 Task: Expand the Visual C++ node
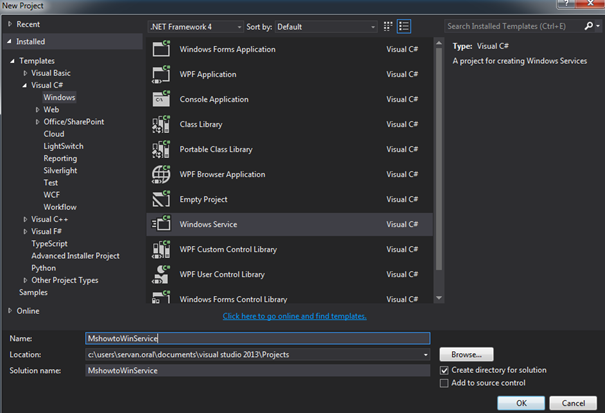[x=25, y=219]
